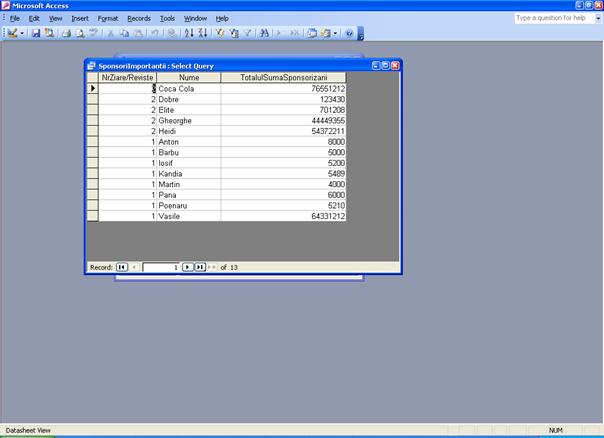Click TotalulSumaSponsorizarii column header
Image resolution: width=604 pixels, height=438 pixels.
[x=284, y=77]
